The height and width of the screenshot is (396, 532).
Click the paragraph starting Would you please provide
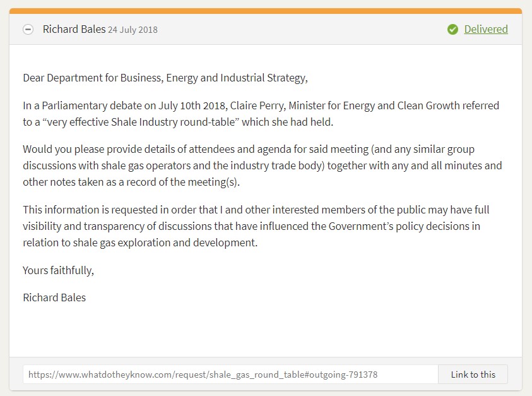coord(262,165)
